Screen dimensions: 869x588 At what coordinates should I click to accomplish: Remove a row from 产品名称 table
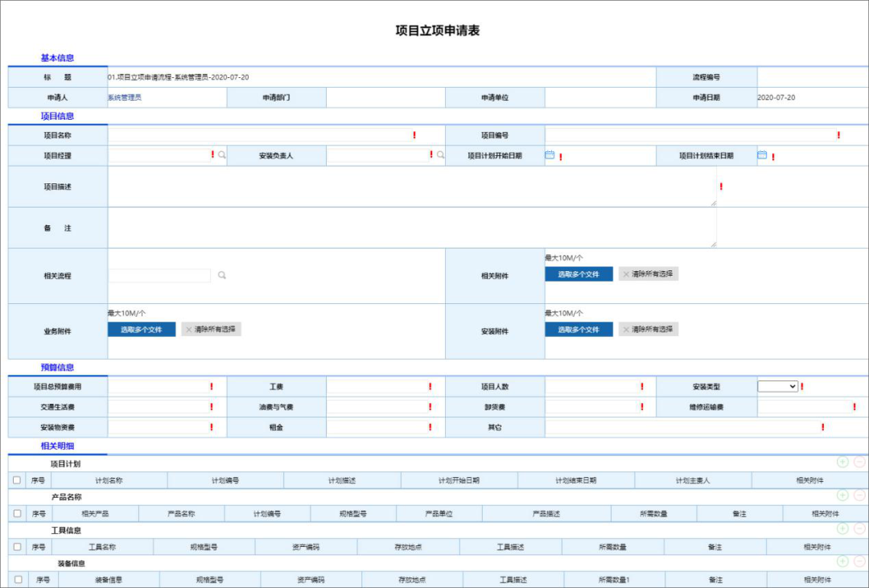tap(859, 495)
